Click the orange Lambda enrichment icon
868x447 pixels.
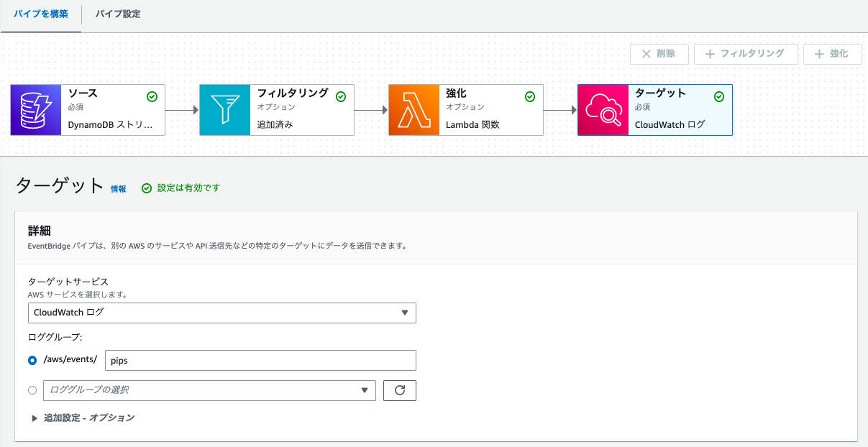click(x=414, y=110)
